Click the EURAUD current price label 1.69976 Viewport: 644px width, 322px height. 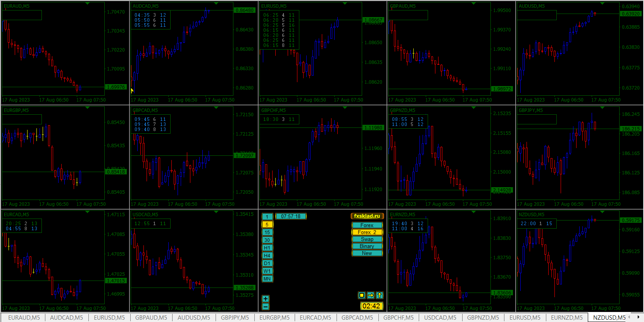click(x=116, y=87)
